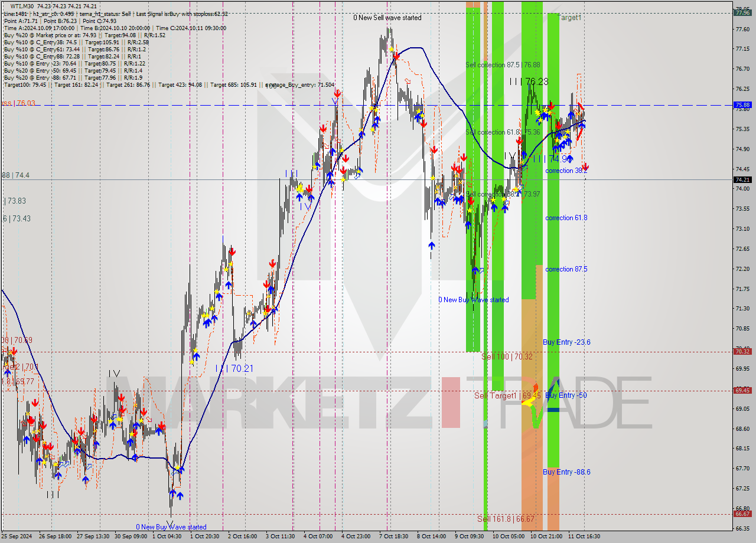The image size is (756, 543).
Task: Select the blue 'correction 38.2' label
Action: click(566, 171)
